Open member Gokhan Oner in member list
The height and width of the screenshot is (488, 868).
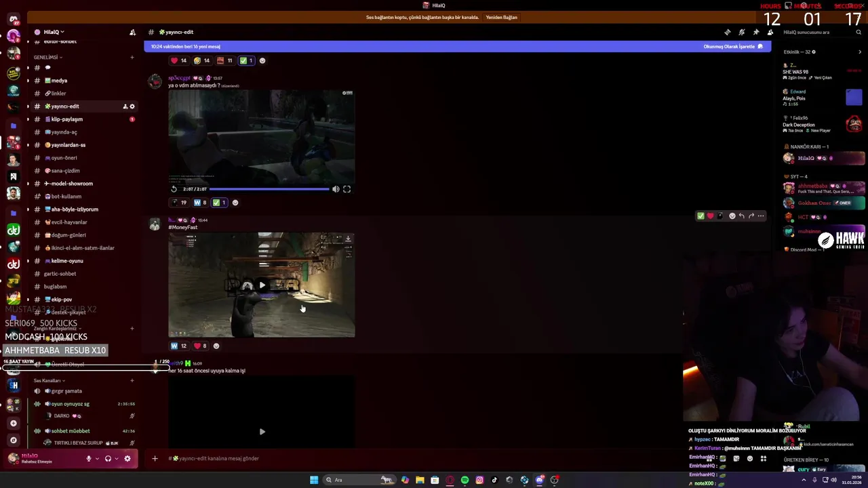point(824,203)
